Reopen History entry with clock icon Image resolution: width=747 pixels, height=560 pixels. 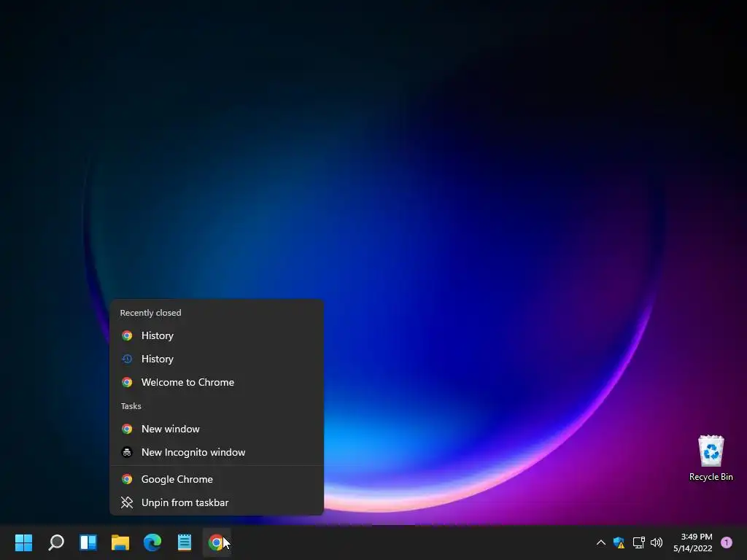[x=217, y=359]
